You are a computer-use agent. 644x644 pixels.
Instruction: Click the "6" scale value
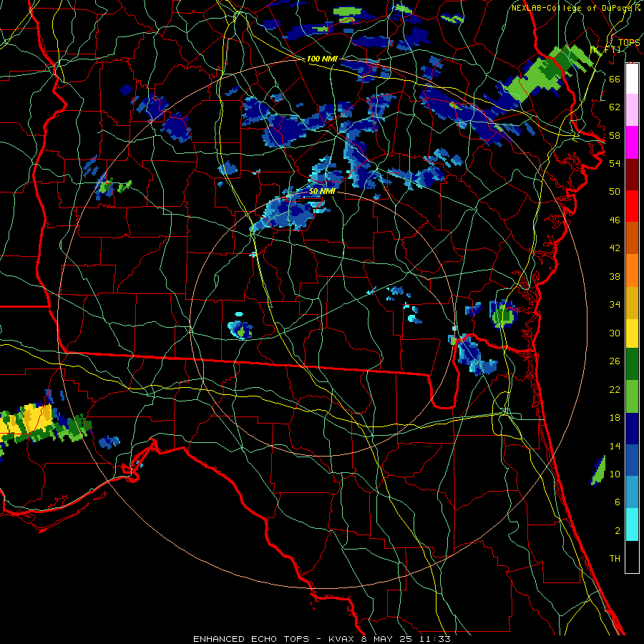click(618, 502)
